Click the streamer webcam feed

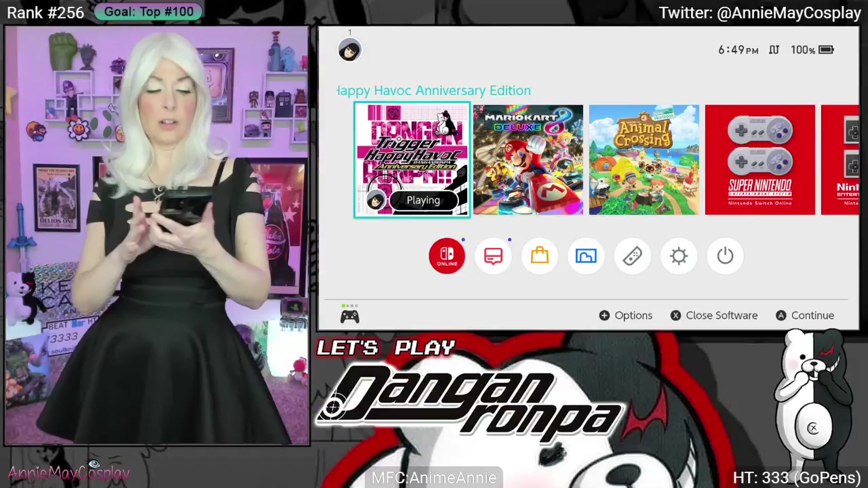pos(157,235)
